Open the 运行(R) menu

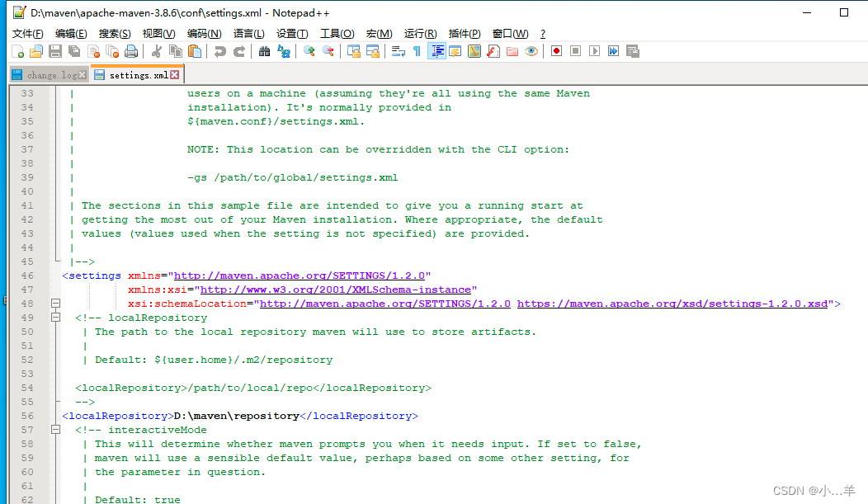tap(420, 34)
